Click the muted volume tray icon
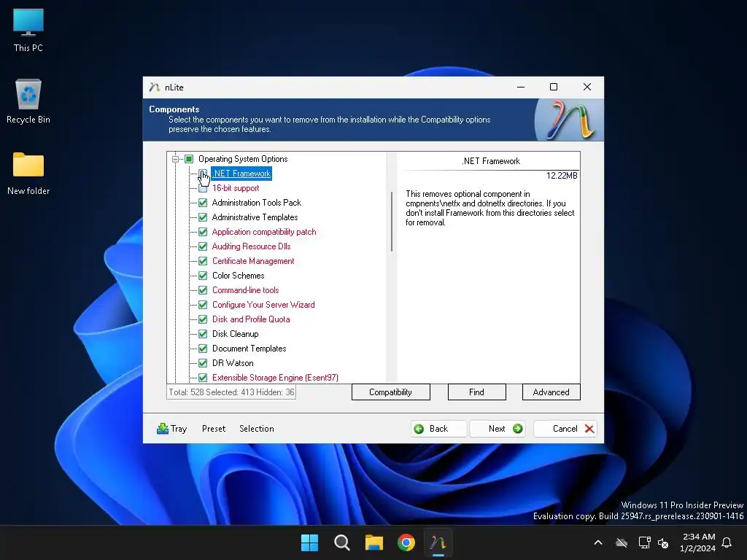Image resolution: width=747 pixels, height=560 pixels. tap(663, 542)
